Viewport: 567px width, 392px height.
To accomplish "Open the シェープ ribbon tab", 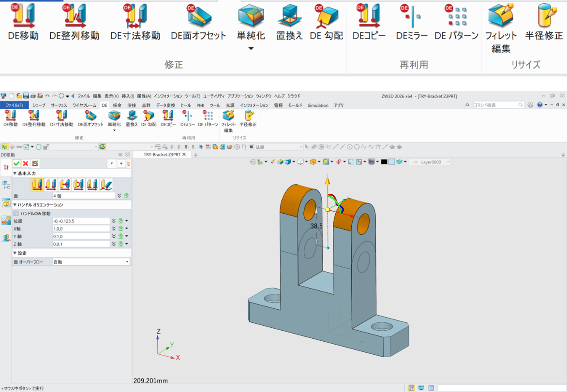I will point(39,105).
